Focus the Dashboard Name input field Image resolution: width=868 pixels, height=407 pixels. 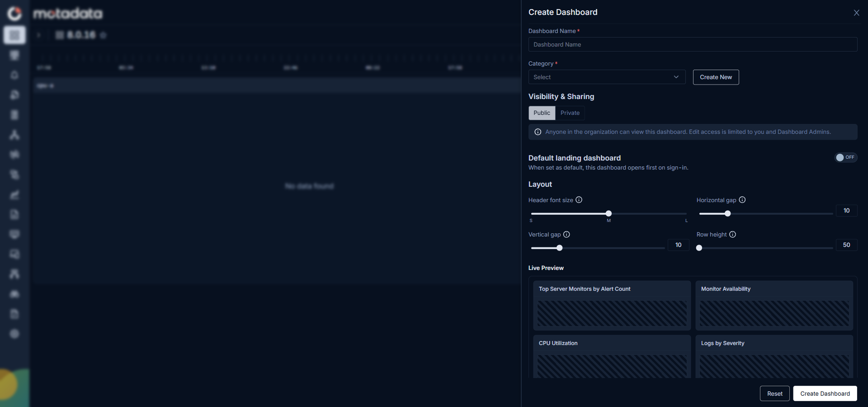[693, 45]
